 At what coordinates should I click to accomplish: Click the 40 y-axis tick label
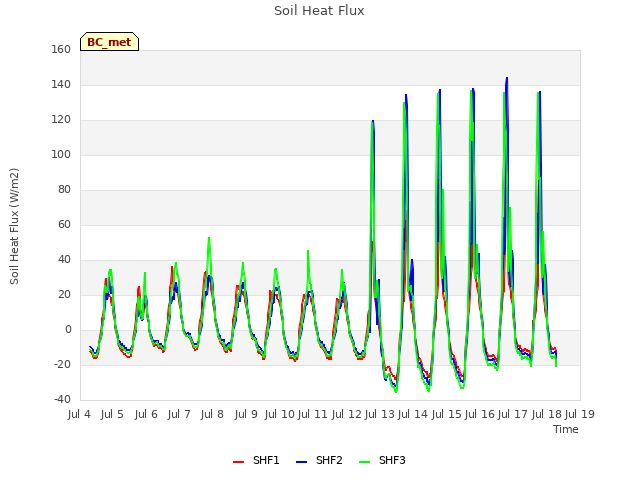[x=64, y=260]
